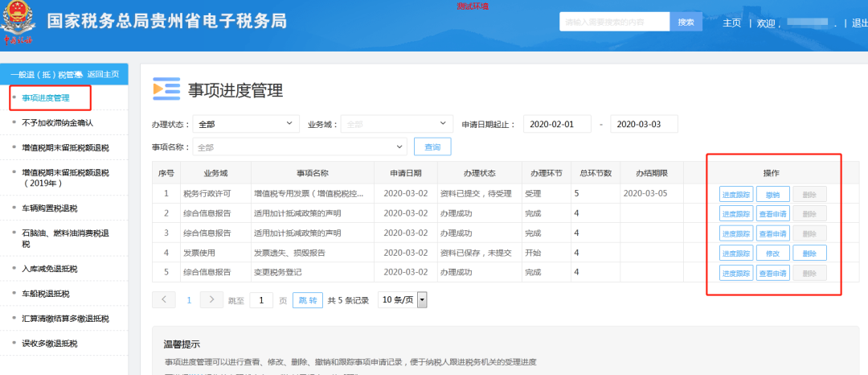Screen dimensions: 868x375
Task: Select 入库减免退抵税 in sidebar
Action: (50, 269)
